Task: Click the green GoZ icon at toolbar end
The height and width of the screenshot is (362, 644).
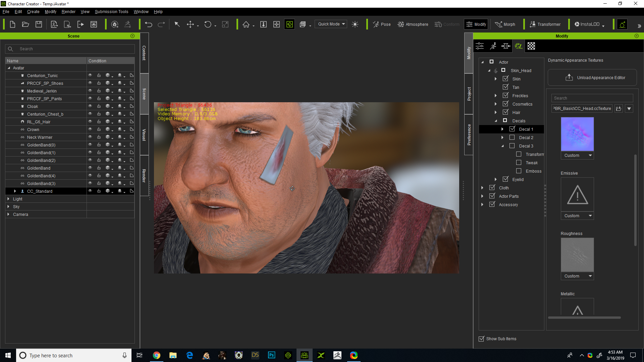Action: coord(622,24)
